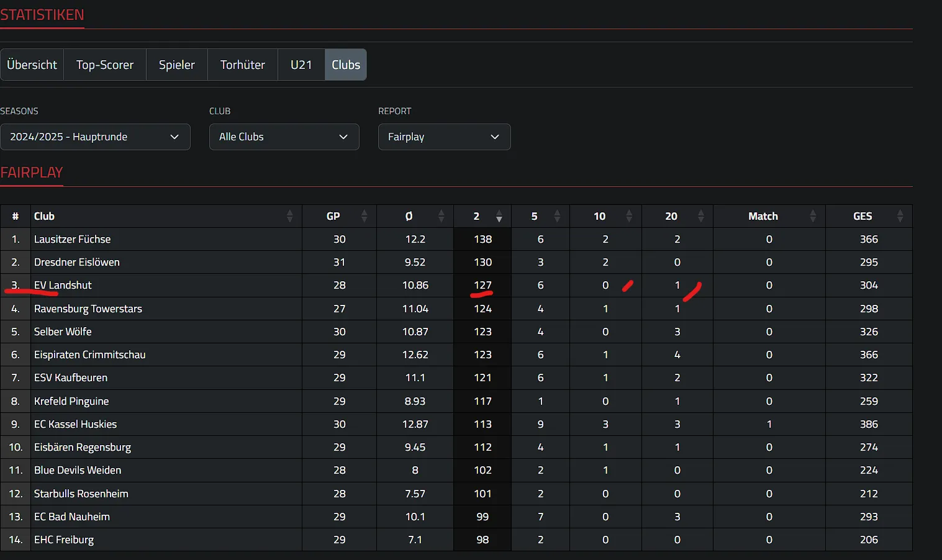This screenshot has width=942, height=560.
Task: Click GP value 27 for Ravensburg Towerstars
Action: [x=339, y=309]
